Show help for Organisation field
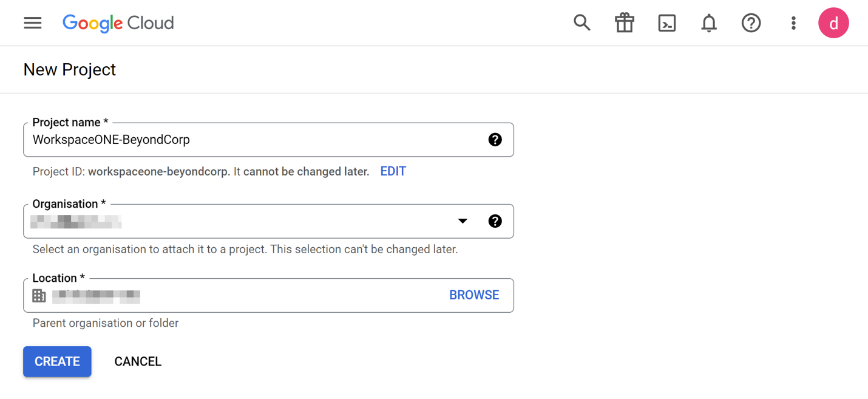 coord(495,221)
